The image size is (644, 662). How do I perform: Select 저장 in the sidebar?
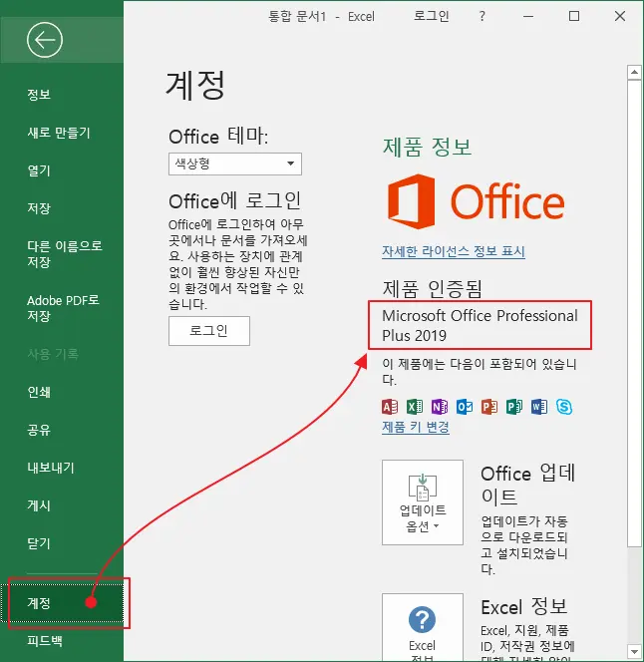(x=39, y=208)
